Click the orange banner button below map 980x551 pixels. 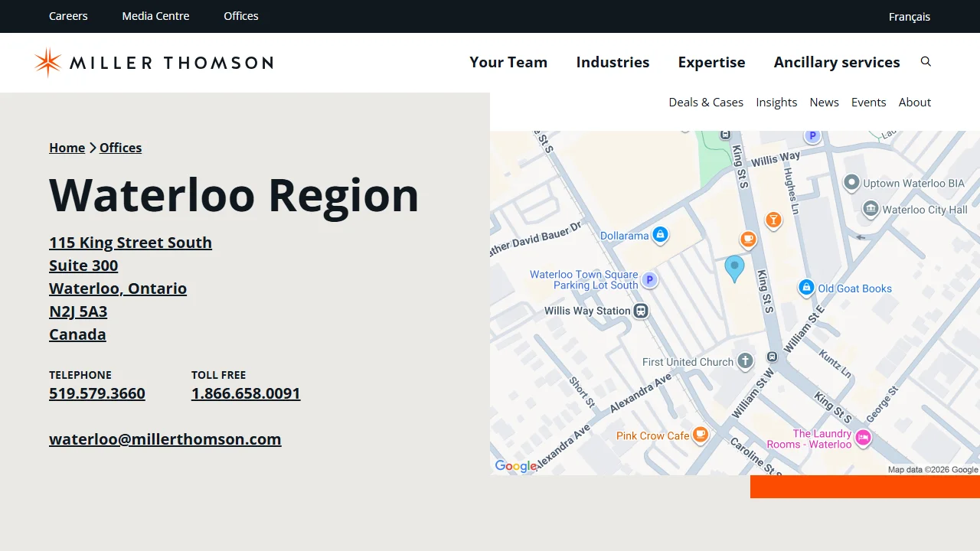tap(865, 487)
